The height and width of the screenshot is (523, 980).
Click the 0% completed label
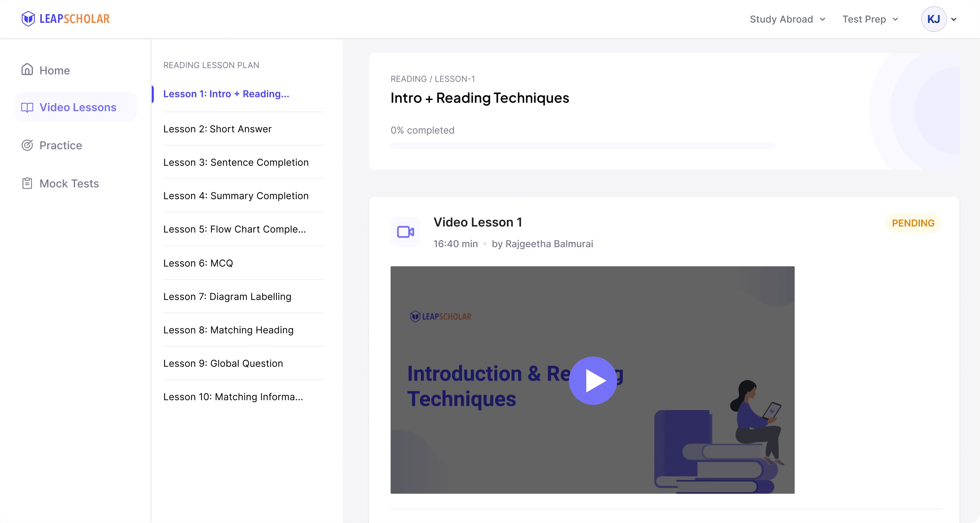click(x=422, y=130)
